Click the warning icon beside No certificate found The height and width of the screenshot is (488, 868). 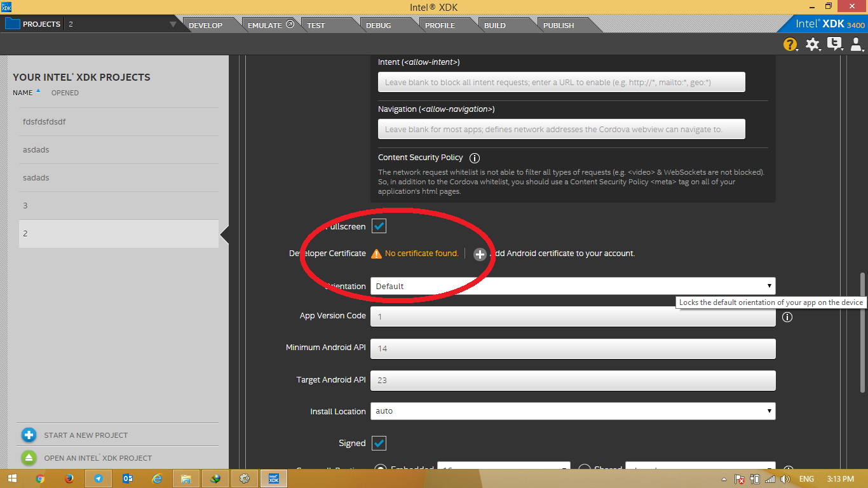tap(377, 254)
